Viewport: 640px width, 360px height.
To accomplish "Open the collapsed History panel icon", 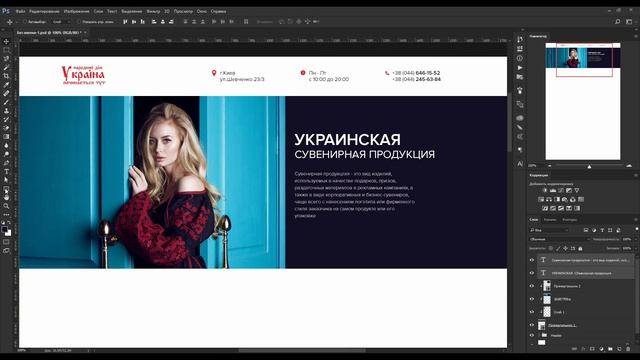I will pos(520,39).
